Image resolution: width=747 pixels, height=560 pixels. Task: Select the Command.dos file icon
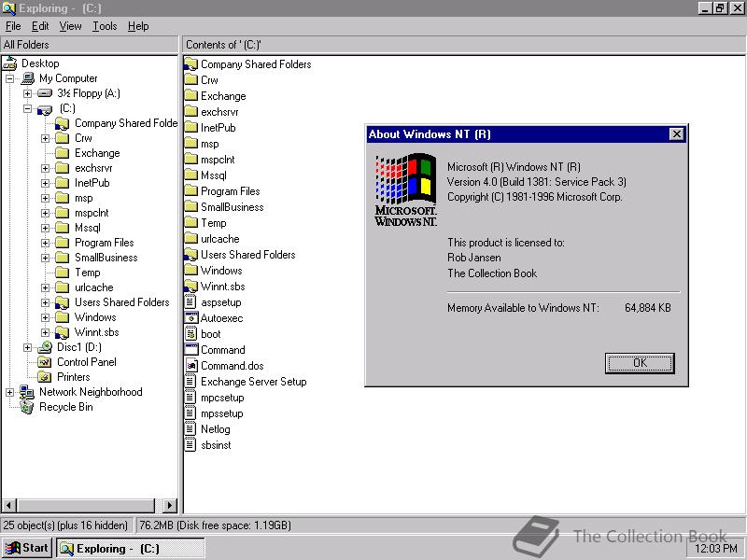pyautogui.click(x=191, y=366)
